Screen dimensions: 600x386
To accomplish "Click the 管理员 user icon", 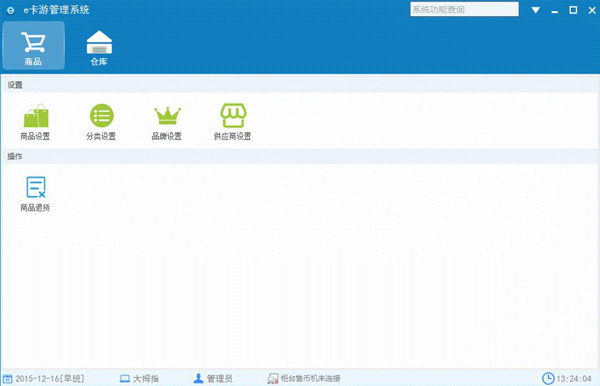I will [x=198, y=378].
